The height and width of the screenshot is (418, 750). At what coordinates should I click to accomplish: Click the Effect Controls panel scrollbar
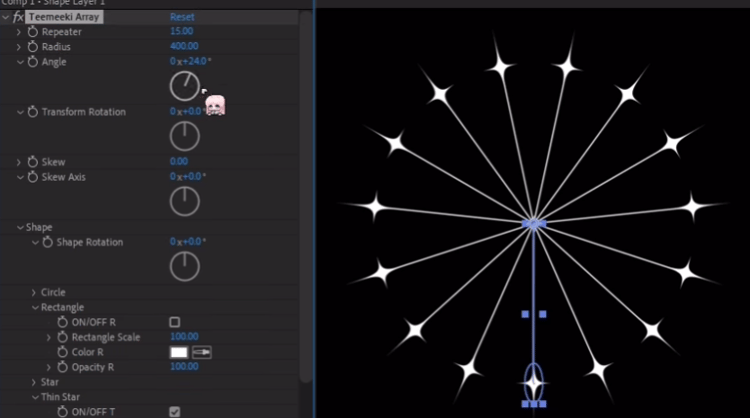306,196
